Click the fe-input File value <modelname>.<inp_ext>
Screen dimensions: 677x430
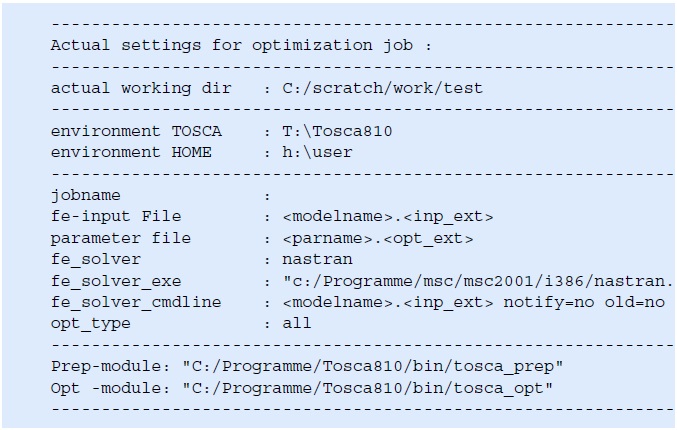tap(388, 217)
